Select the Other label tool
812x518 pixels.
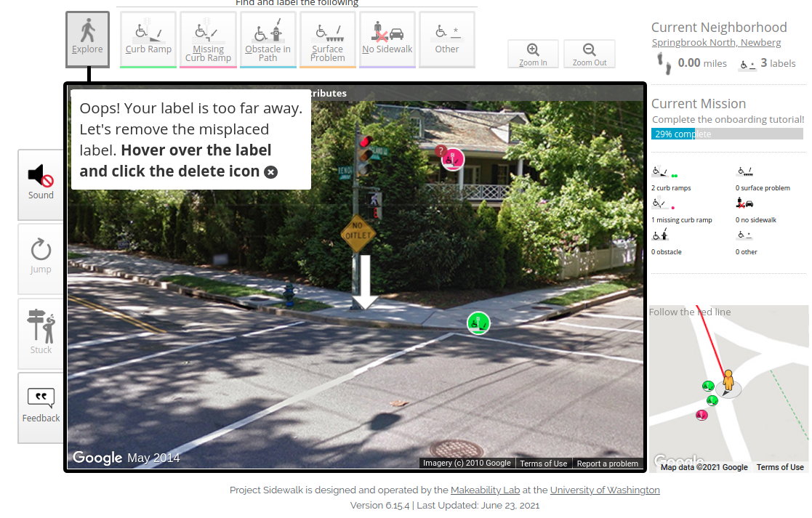pyautogui.click(x=447, y=39)
